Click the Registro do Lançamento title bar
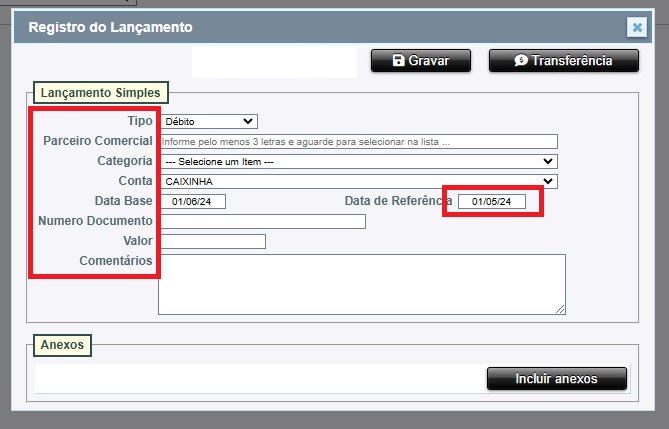 tap(300, 28)
